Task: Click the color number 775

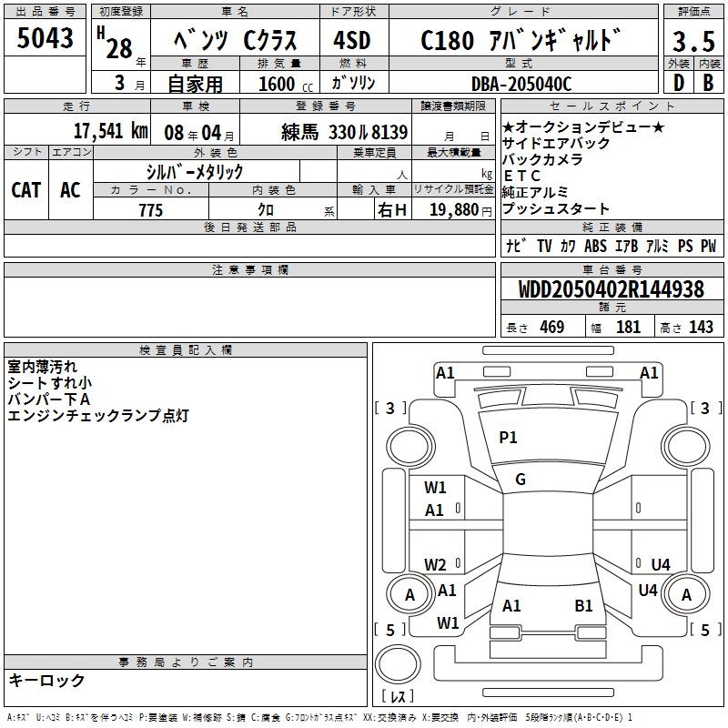Action: [150, 210]
